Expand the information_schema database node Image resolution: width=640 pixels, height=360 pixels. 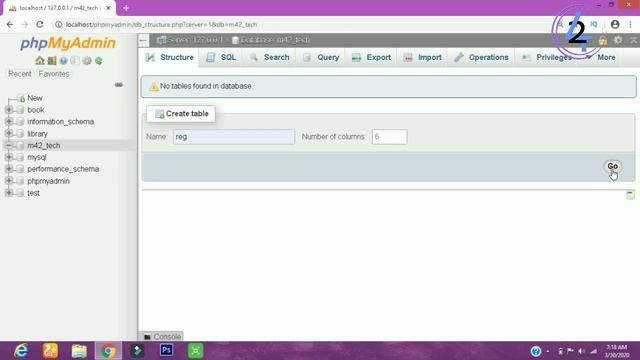[9, 122]
